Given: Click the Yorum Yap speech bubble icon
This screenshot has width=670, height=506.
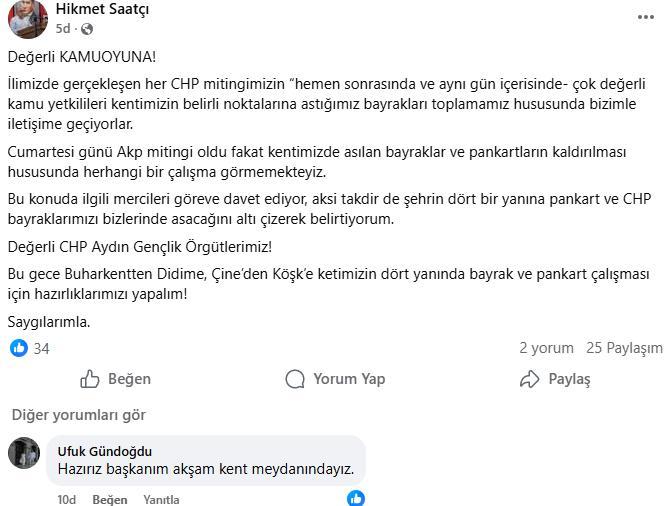Looking at the screenshot, I should click(x=295, y=379).
